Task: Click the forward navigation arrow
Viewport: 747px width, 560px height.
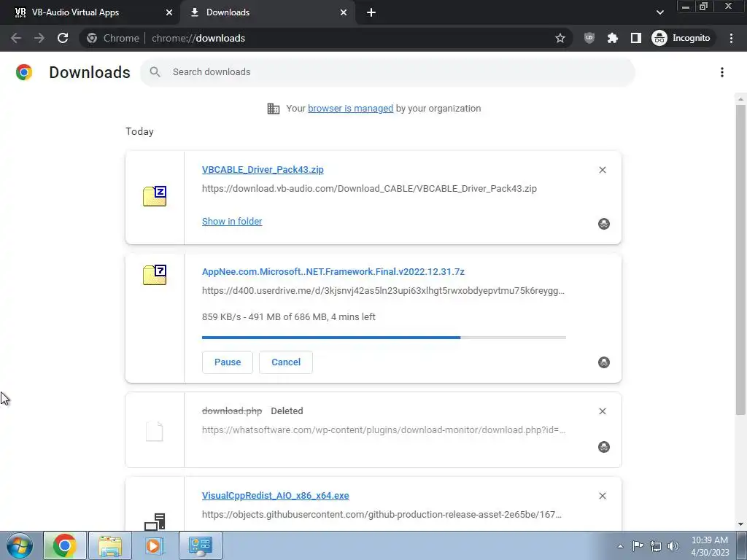Action: 39,38
